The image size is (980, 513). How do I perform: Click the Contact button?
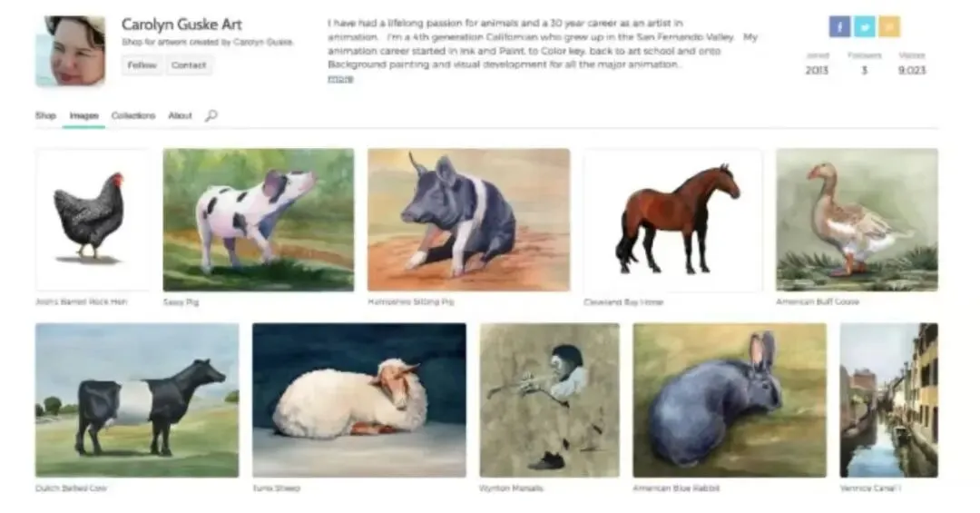click(x=189, y=65)
